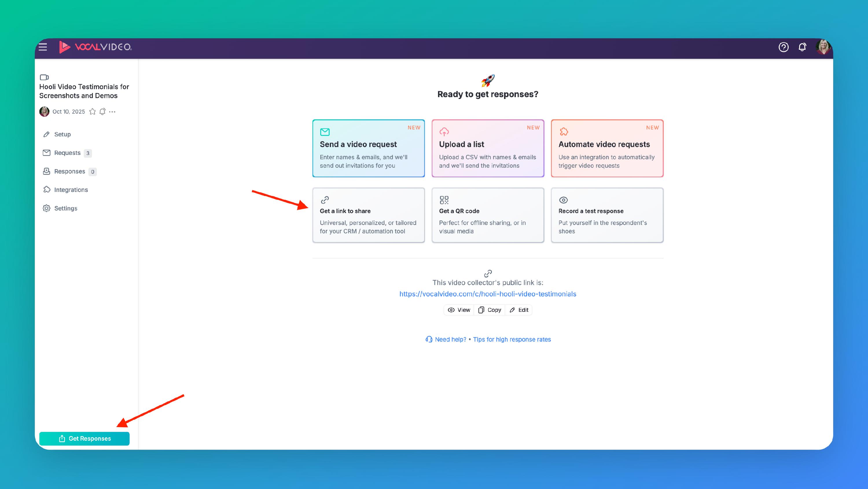Image resolution: width=868 pixels, height=489 pixels.
Task: Click the Vocal Video logo
Action: (x=95, y=47)
